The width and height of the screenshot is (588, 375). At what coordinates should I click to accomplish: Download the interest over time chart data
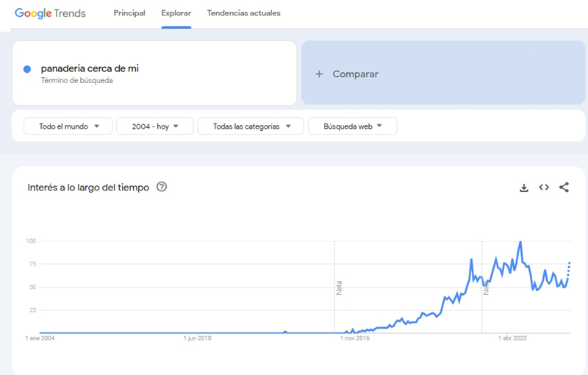coord(524,187)
